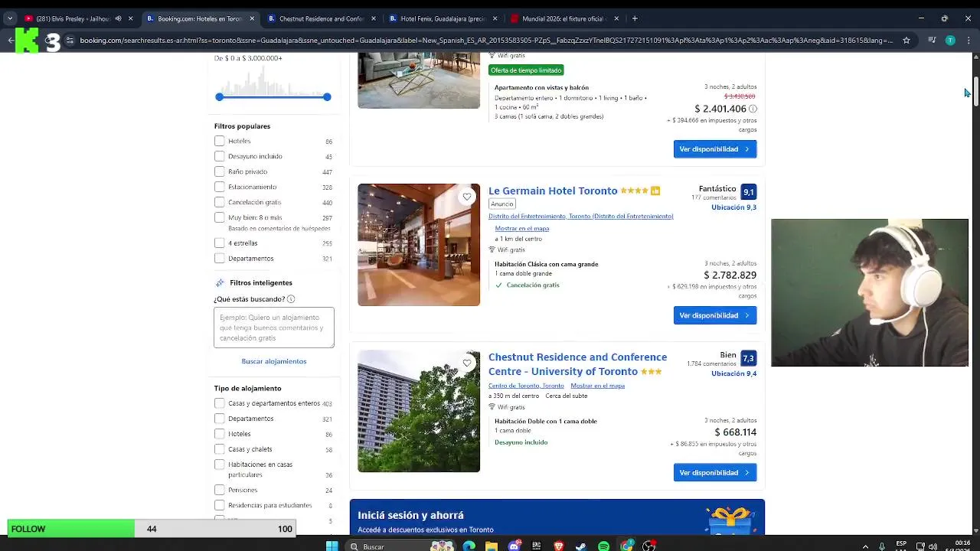Click Ver disponibilidad for Le Germain Hotel

tap(715, 315)
